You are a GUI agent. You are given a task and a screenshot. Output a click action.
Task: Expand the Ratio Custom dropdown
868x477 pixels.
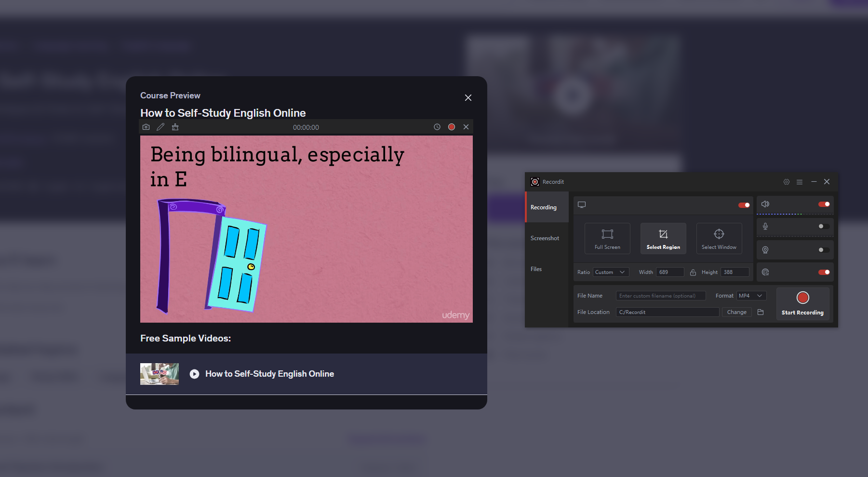pyautogui.click(x=611, y=272)
